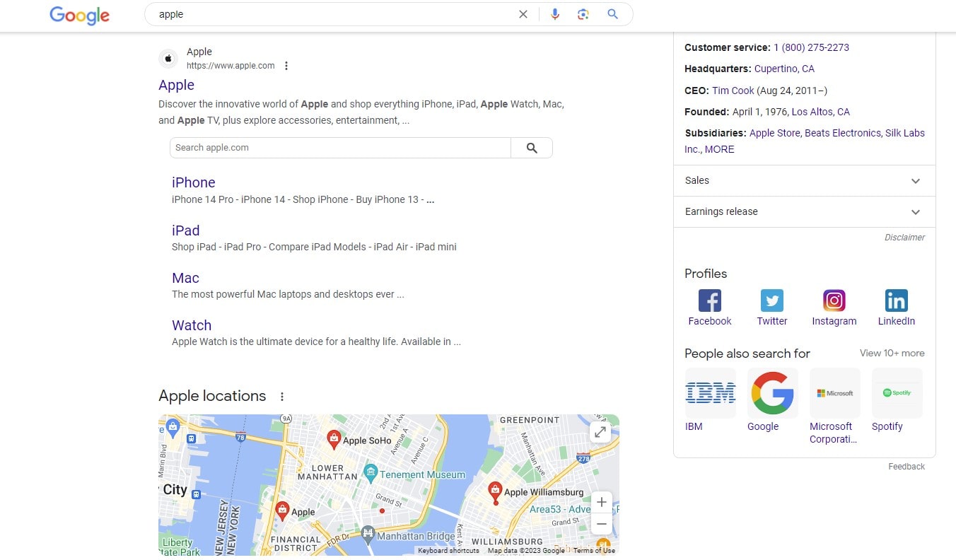Click Keyboard shortcuts on the map
The height and width of the screenshot is (560, 956).
[x=448, y=551]
